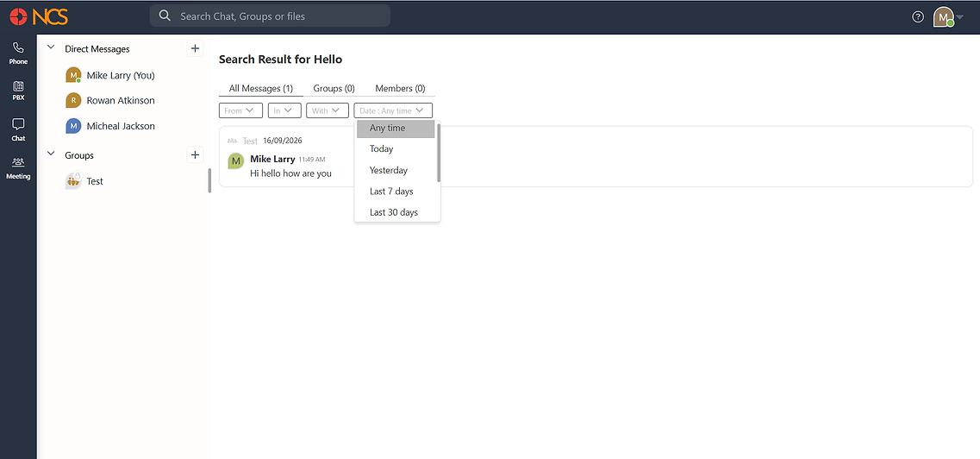This screenshot has width=980, height=459.
Task: Click the Search Result for Hello heading
Action: [281, 60]
